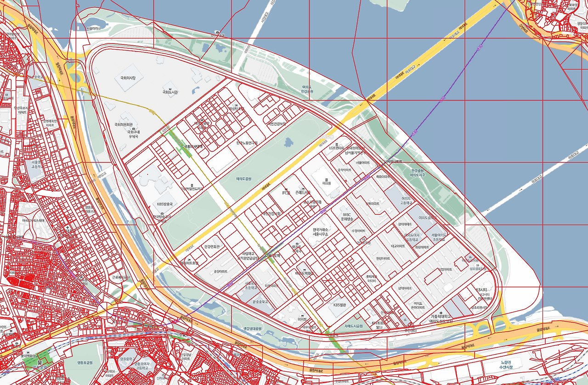Click the 여의도역 station marker

coord(272,256)
